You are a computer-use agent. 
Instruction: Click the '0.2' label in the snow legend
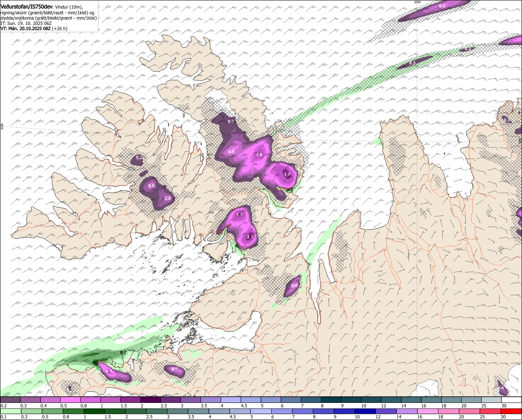[3, 406]
